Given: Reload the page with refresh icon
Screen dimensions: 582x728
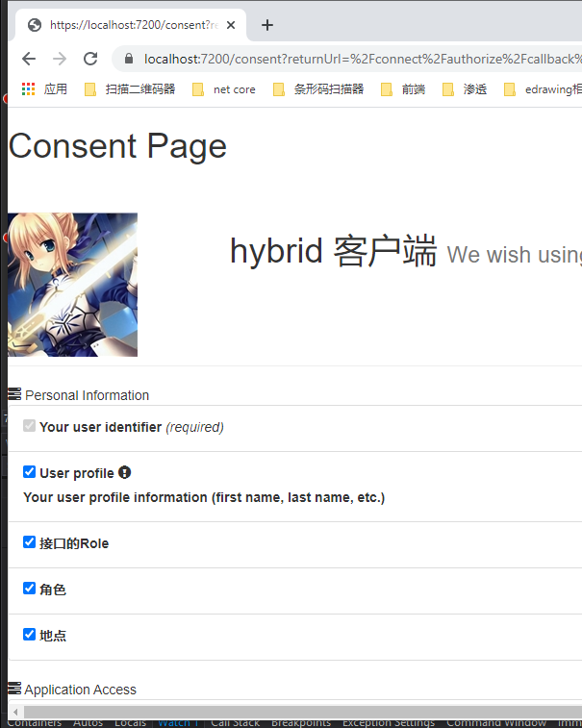Looking at the screenshot, I should [90, 59].
